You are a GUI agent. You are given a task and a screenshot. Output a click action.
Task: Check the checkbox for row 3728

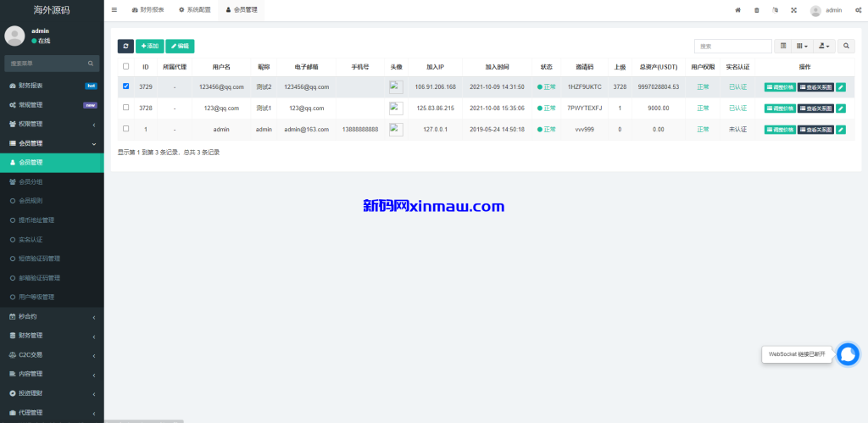(125, 108)
